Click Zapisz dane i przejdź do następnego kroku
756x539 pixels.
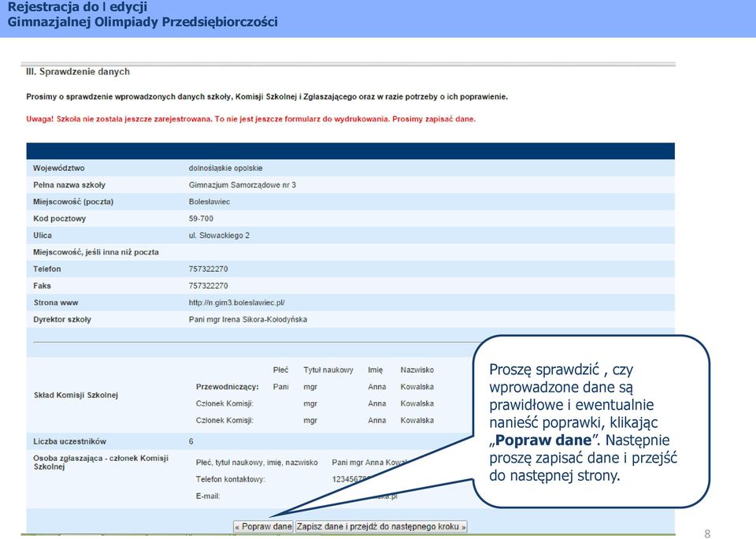pos(381,526)
